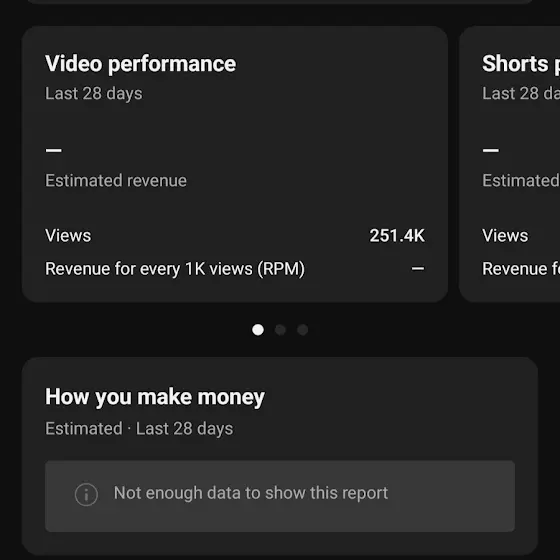Click the Estimated revenue label in Video performance

(116, 180)
